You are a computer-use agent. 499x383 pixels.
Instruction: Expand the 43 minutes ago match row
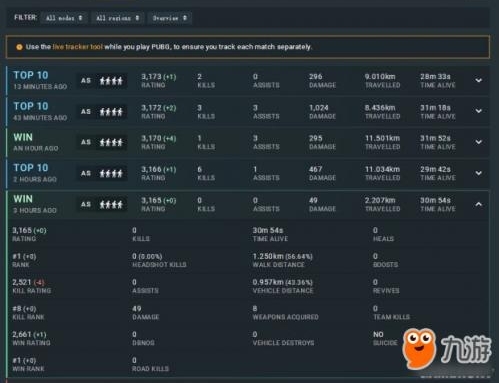[x=478, y=111]
